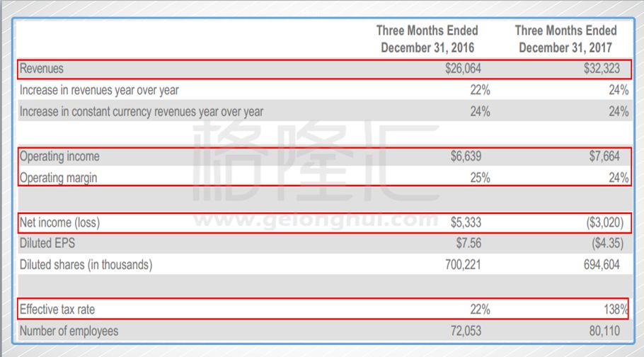Click the Number of employees label
The image size is (644, 357).
69,331
